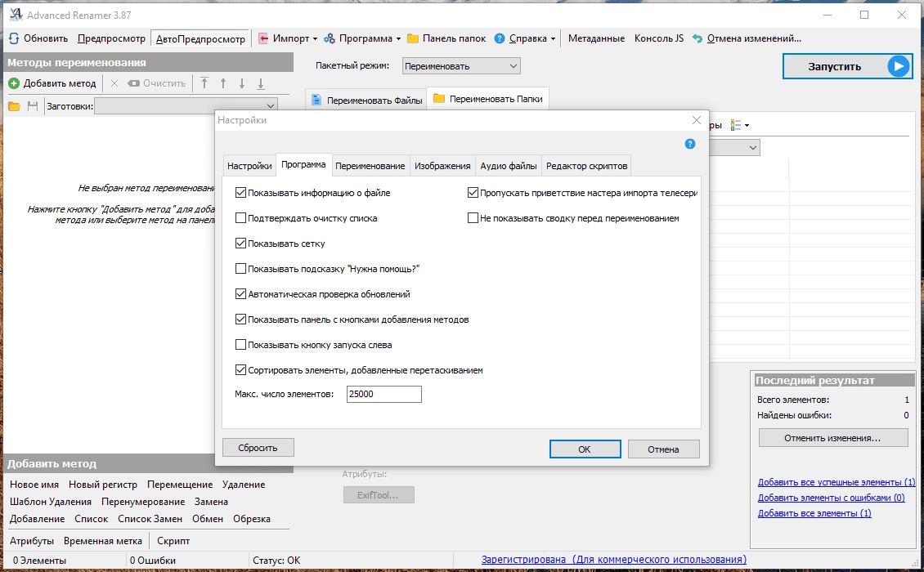Viewport: 924px width, 572px height.
Task: Enable Подтверждать очистку списка checkbox
Action: 240,218
